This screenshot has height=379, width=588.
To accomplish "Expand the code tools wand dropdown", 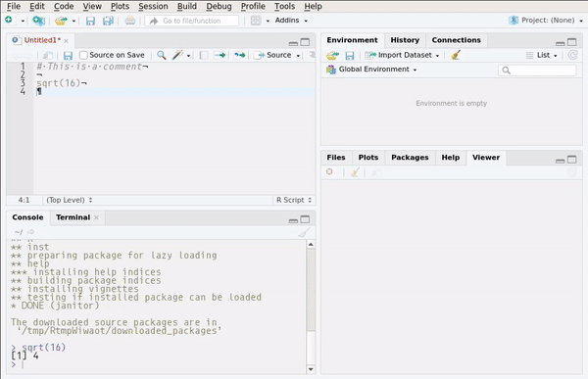I will tap(188, 56).
